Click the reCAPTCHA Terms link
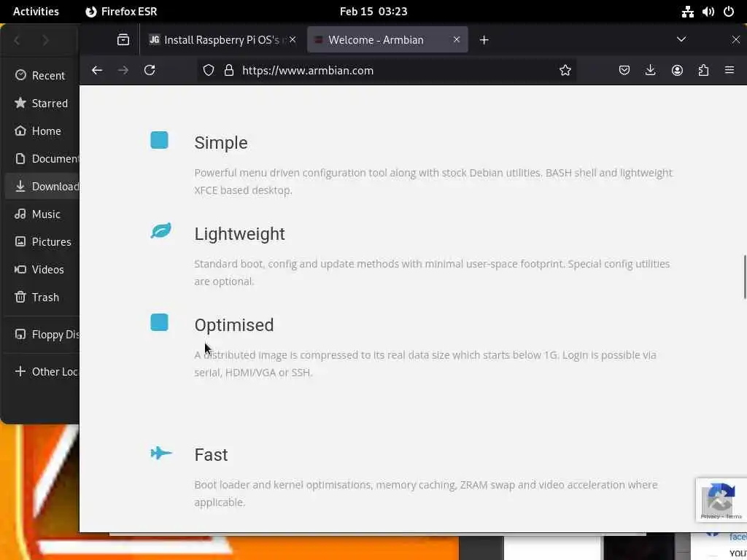Image resolution: width=747 pixels, height=560 pixels. point(734,517)
